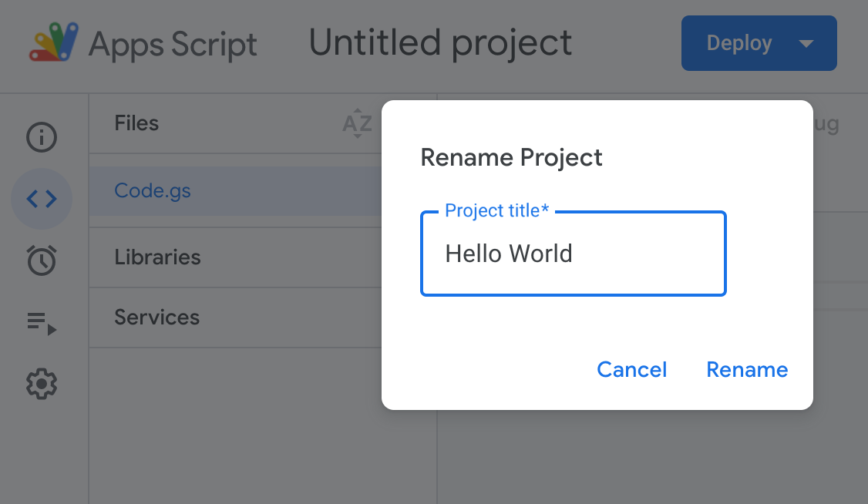View the project Executions log
The width and height of the screenshot is (868, 504).
[x=42, y=322]
